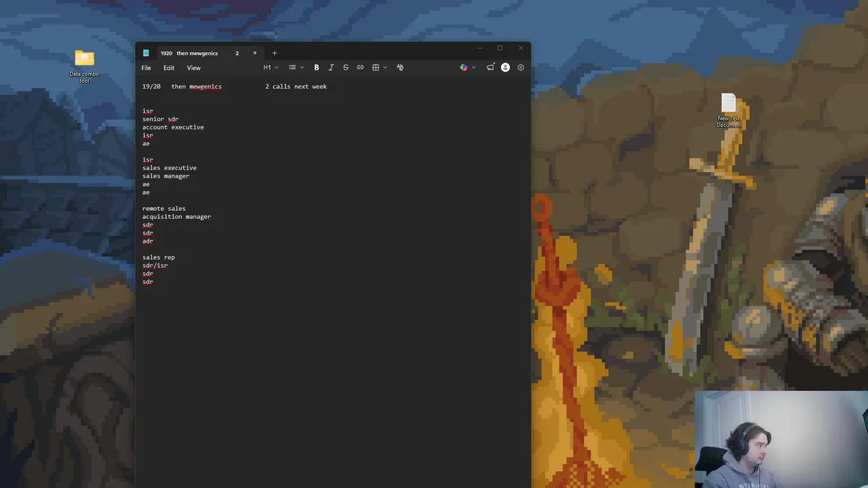Viewport: 868px width, 488px height.
Task: Click the line 'sdr/isr'
Action: point(155,266)
